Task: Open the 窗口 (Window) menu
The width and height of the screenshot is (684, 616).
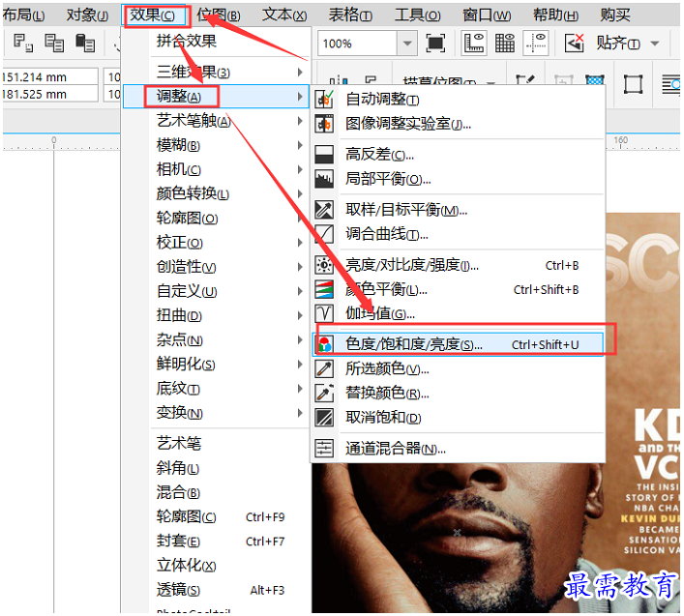Action: click(x=487, y=15)
